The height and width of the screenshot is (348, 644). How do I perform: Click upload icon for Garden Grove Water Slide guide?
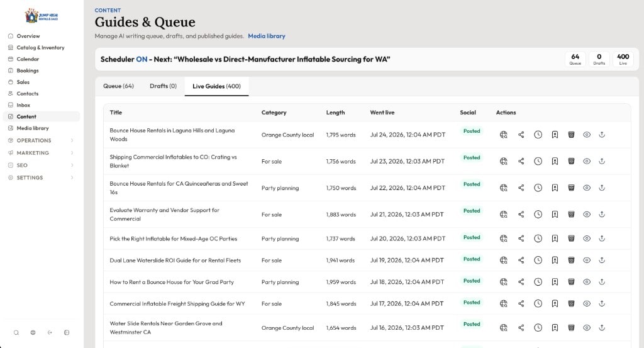(x=602, y=328)
